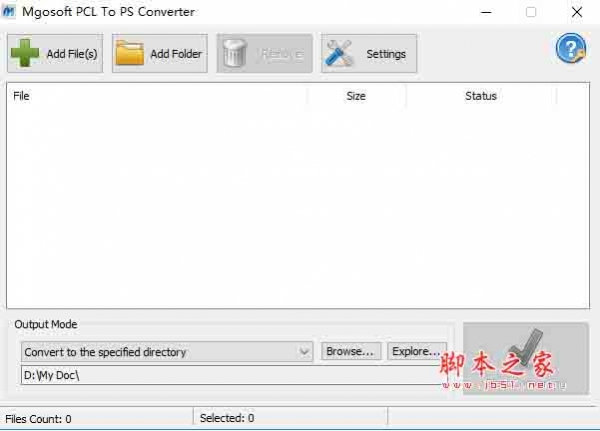This screenshot has height=431, width=600.
Task: Open the Settings dialog
Action: (x=369, y=53)
